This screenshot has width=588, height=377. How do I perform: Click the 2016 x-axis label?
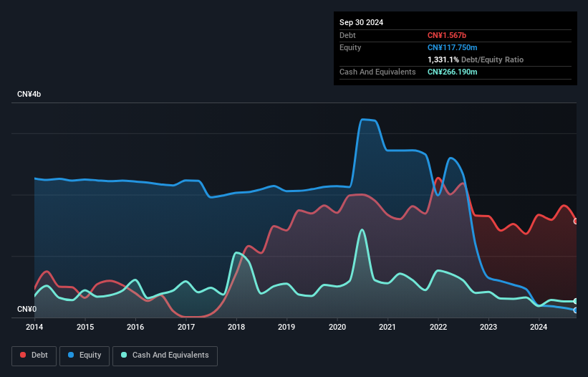click(x=135, y=327)
